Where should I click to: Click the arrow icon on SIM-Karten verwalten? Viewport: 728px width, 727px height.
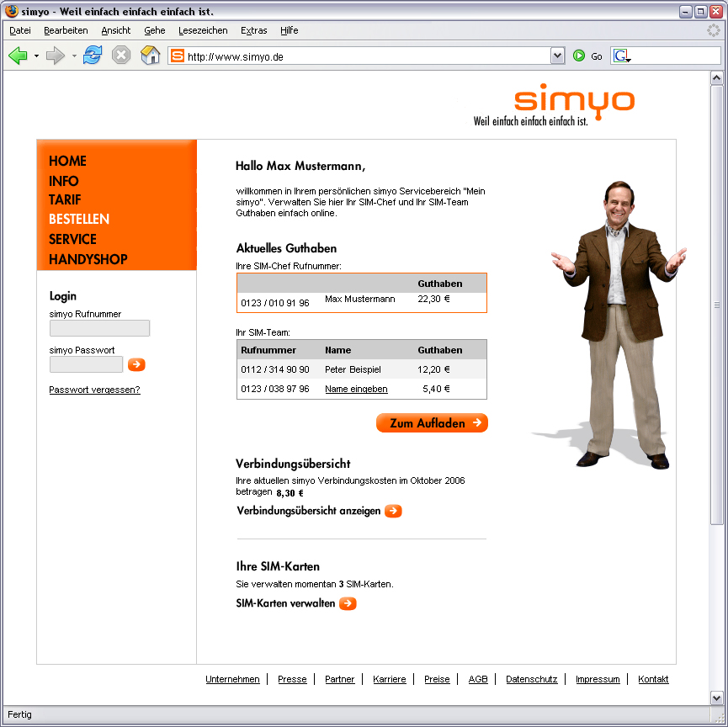coord(349,603)
